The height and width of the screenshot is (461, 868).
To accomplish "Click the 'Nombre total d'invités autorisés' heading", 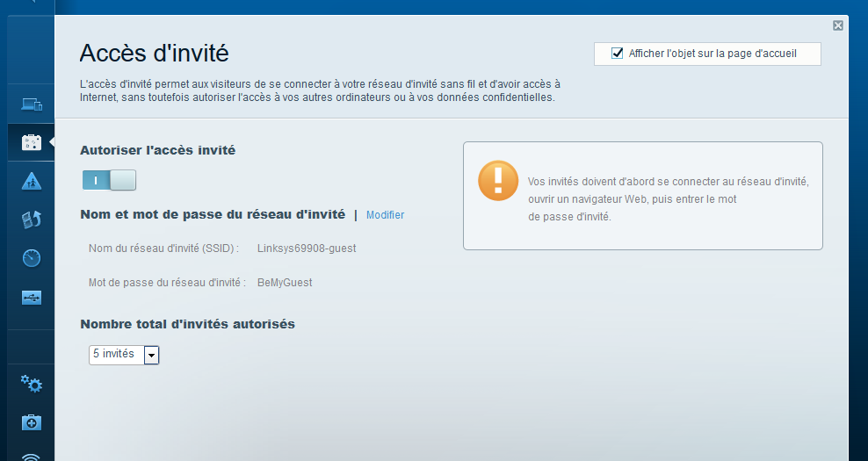I will (x=187, y=324).
